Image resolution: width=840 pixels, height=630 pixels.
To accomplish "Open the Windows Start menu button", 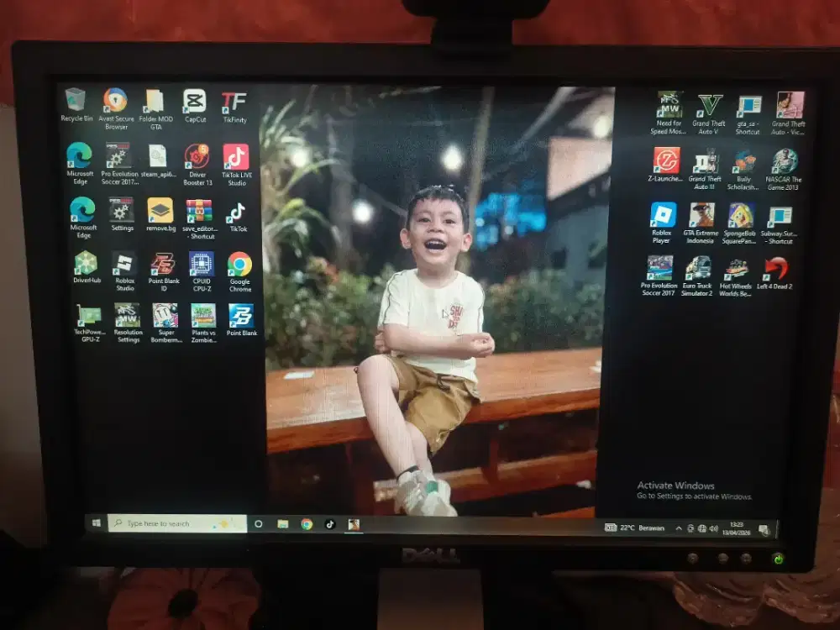I will (97, 523).
